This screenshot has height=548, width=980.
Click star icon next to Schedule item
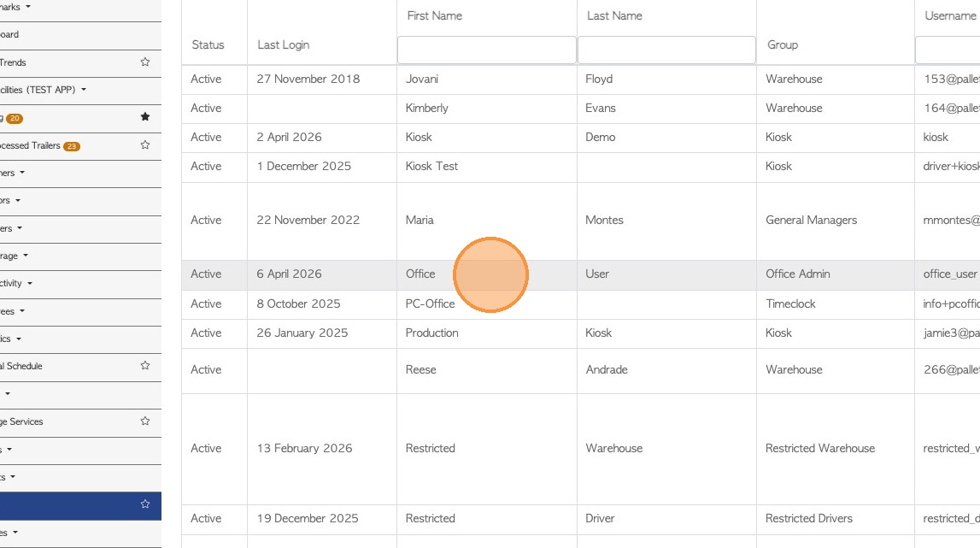click(145, 365)
